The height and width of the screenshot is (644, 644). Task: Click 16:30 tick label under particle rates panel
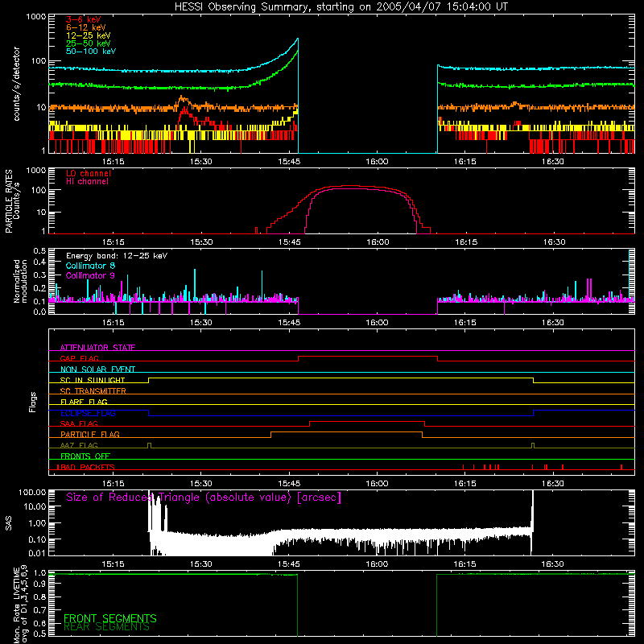(554, 242)
